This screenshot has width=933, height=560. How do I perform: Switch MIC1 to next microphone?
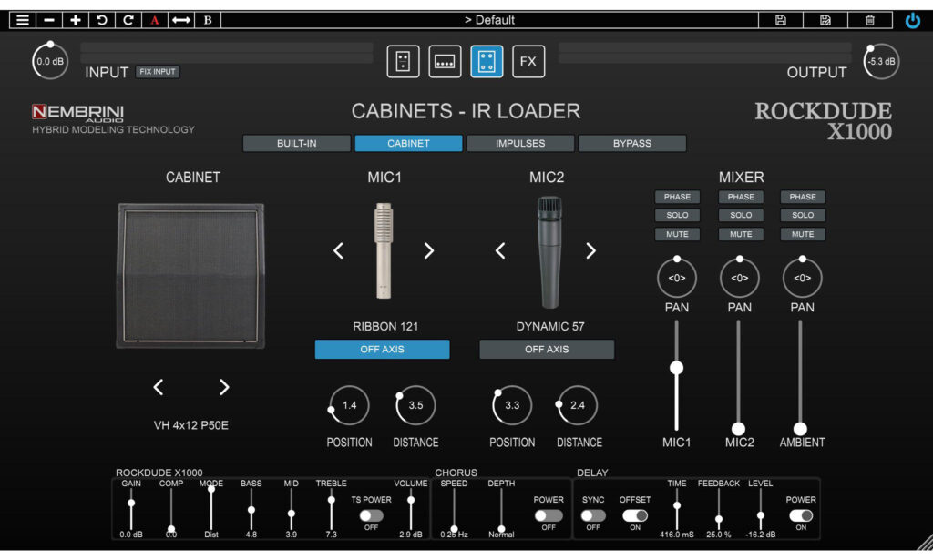pyautogui.click(x=428, y=251)
